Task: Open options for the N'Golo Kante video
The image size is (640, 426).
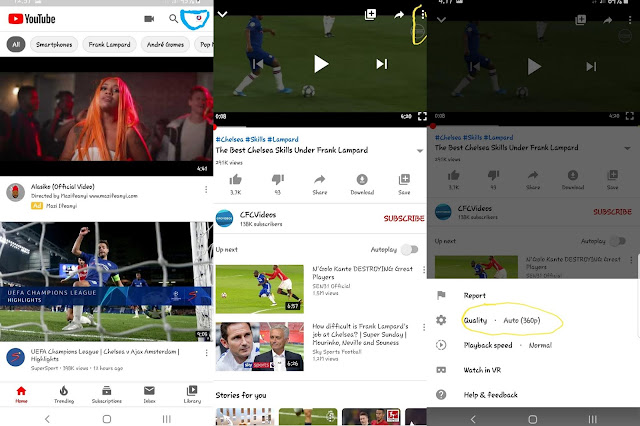Action: [x=424, y=270]
